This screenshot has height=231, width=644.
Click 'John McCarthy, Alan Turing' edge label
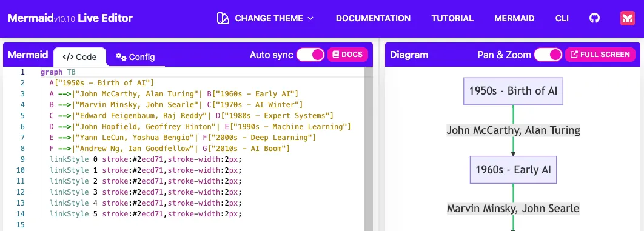pos(513,130)
